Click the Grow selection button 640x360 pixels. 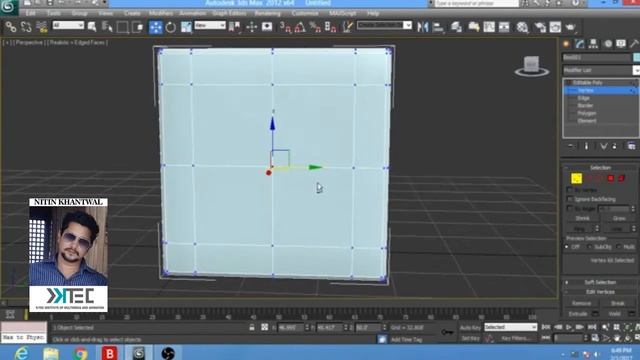[x=619, y=218]
